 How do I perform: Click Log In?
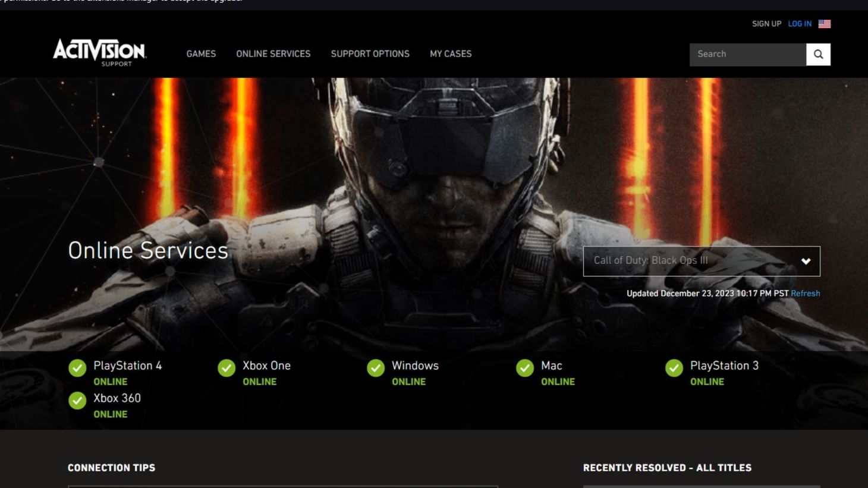point(800,24)
